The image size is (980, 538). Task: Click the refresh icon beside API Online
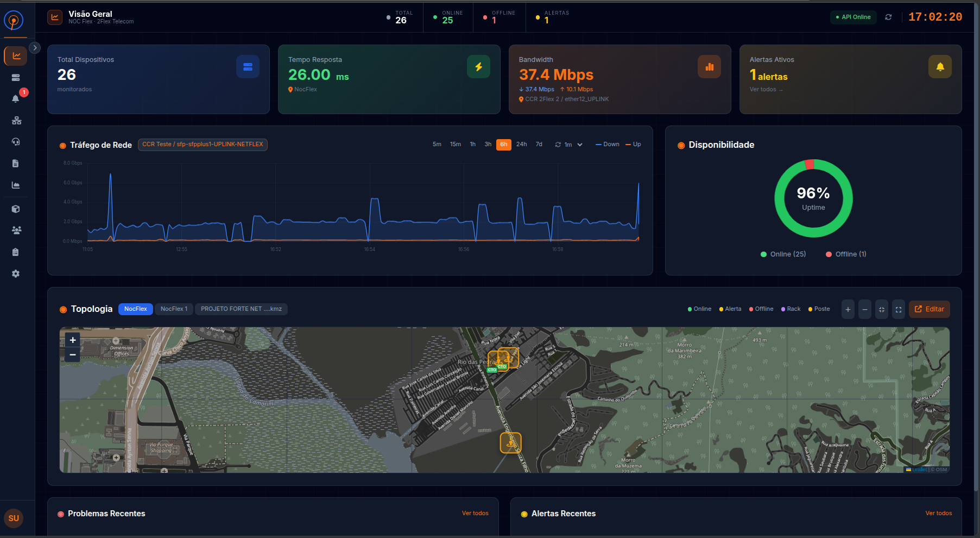click(x=888, y=17)
